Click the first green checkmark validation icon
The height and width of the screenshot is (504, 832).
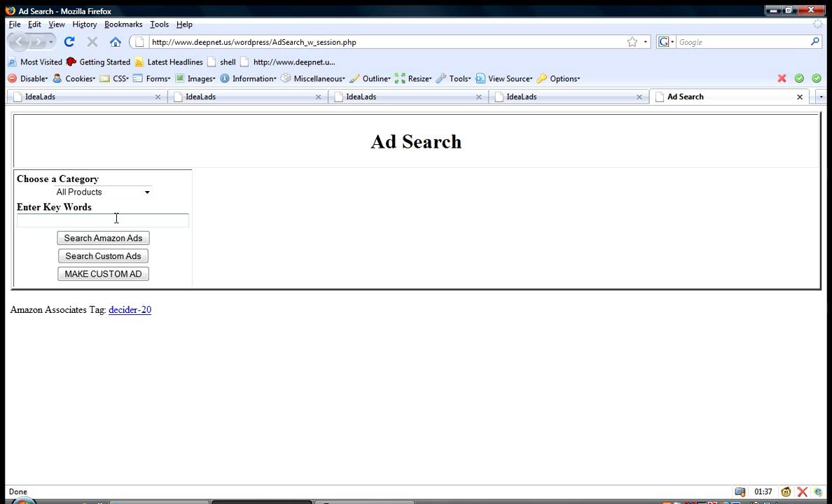click(799, 78)
